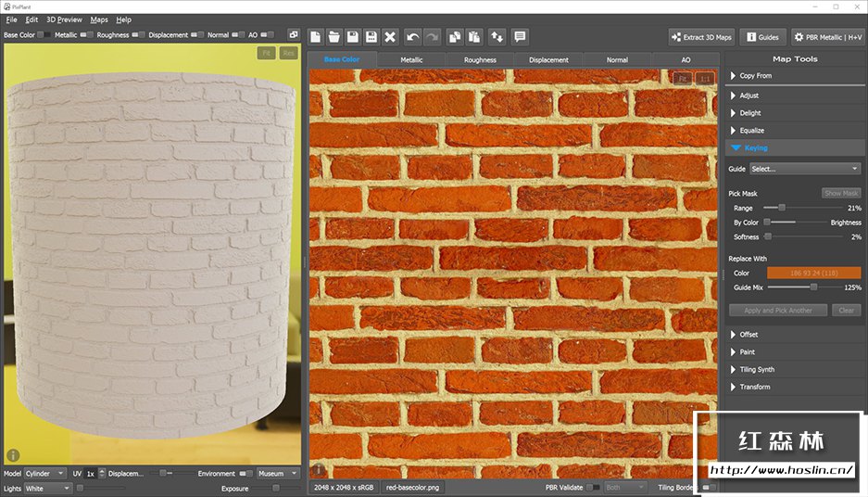
Task: Expand the Copy From section
Action: tap(795, 76)
